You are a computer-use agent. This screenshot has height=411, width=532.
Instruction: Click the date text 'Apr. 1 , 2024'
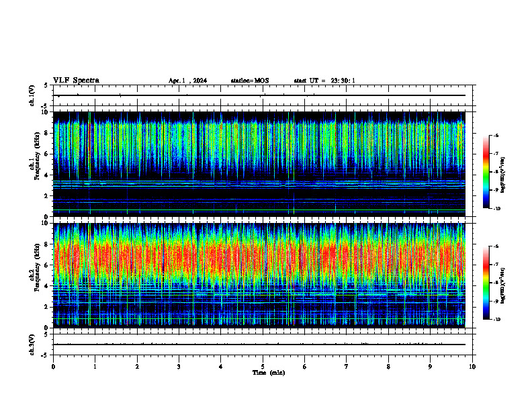pos(187,81)
